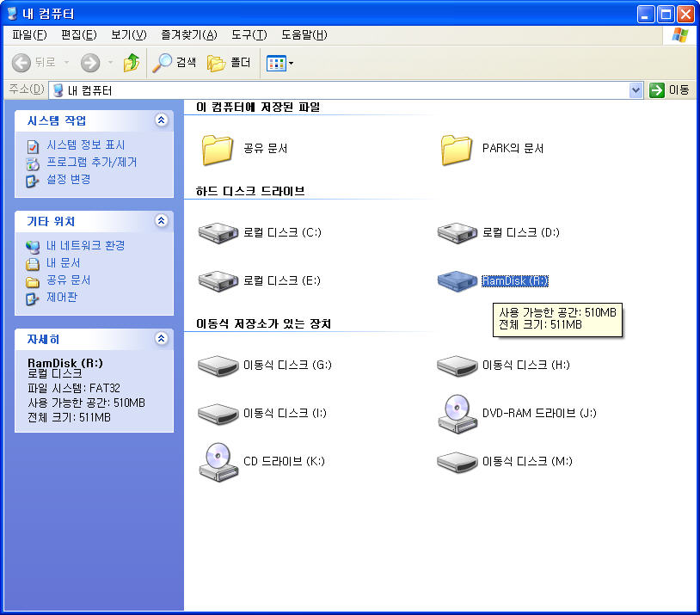Select the 로컬 디스크 (D:) drive icon
This screenshot has height=615, width=700.
(x=457, y=233)
